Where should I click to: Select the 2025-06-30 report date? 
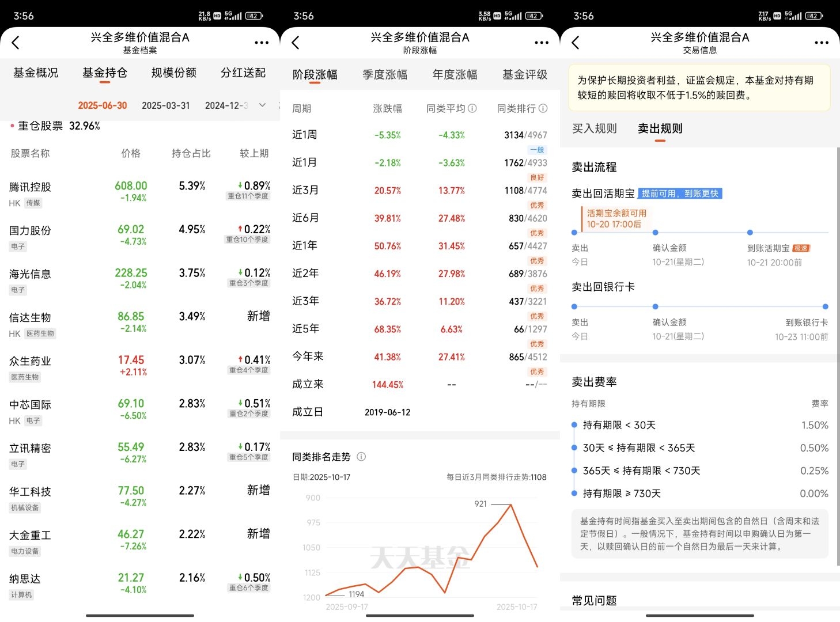click(103, 105)
